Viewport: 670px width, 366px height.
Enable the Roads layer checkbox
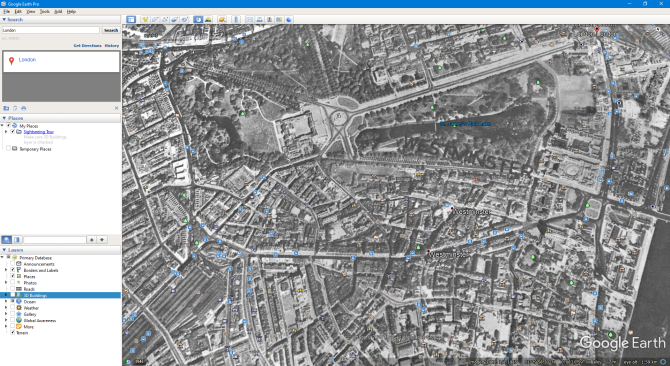13,289
